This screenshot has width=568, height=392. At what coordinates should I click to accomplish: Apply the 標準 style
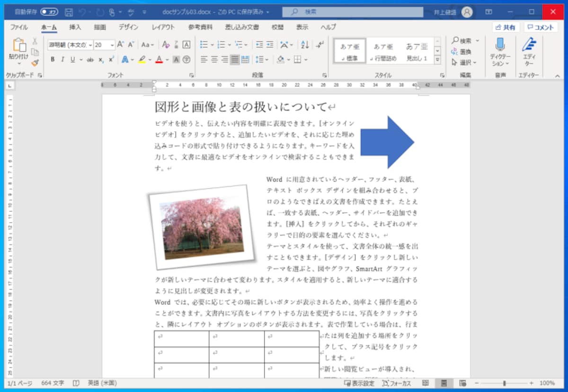point(350,51)
